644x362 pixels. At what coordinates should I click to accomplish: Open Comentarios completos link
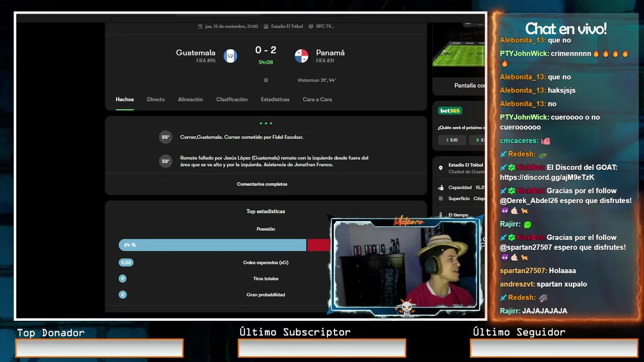tap(262, 184)
